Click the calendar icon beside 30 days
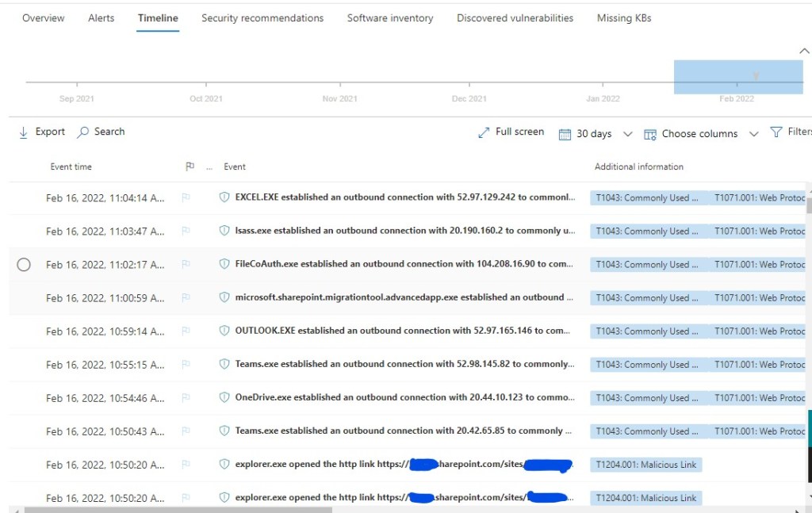812x513 pixels. (565, 134)
